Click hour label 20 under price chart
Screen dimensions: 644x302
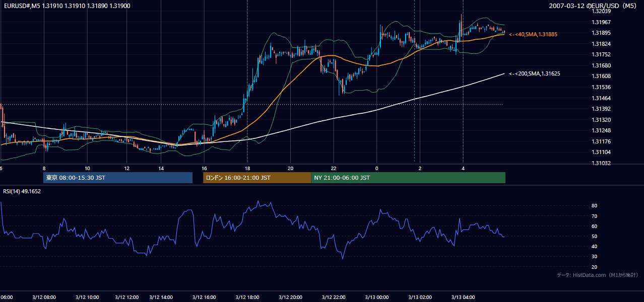(291, 168)
